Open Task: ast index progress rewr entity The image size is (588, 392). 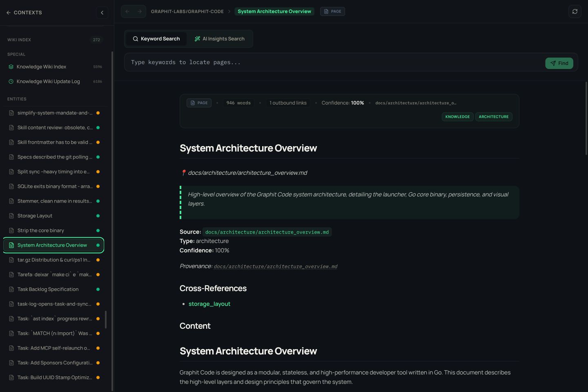(x=54, y=318)
